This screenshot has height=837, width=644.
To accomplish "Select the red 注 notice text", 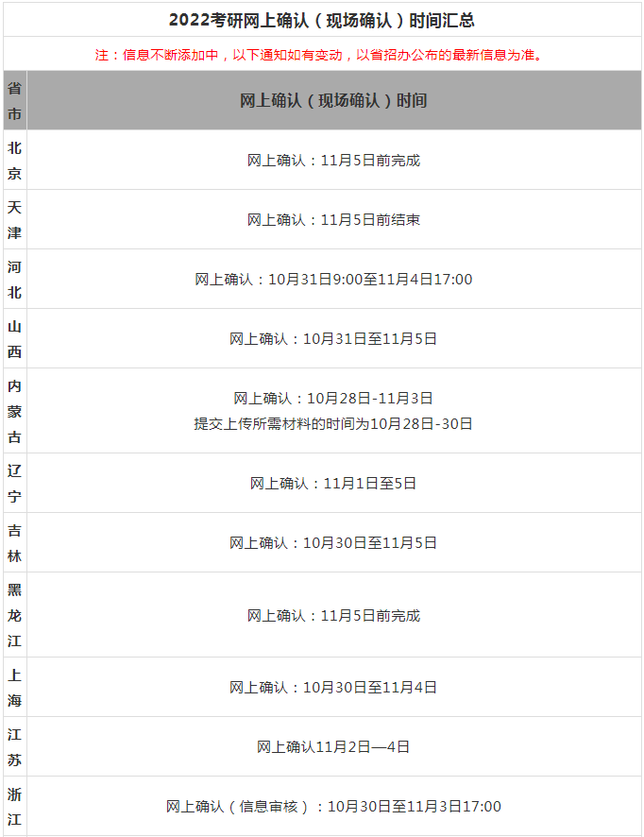I will tap(322, 55).
